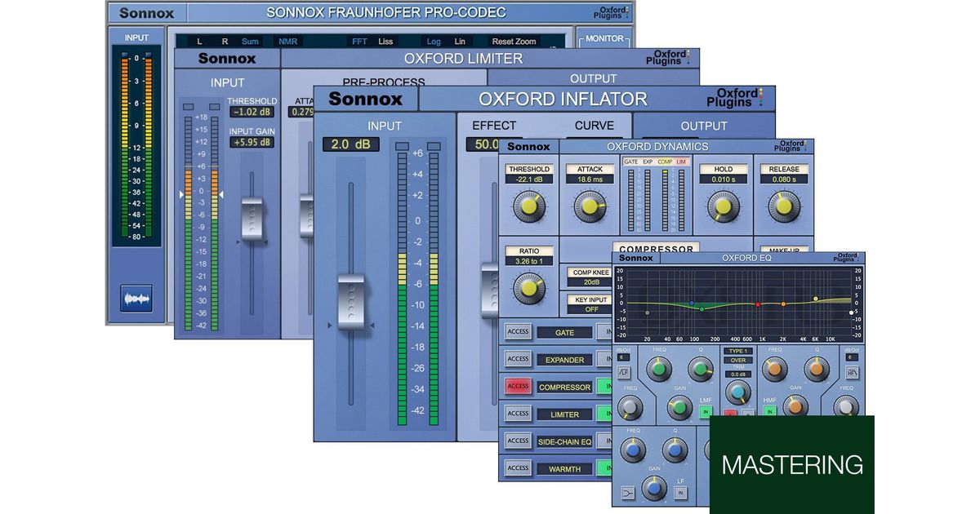This screenshot has height=514, width=980.
Task: Click the Ratio knob in Oxford Dynamics
Action: pos(529,286)
